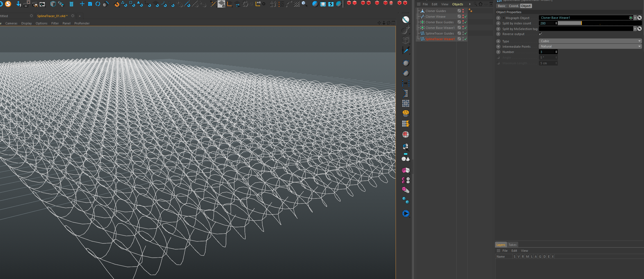The height and width of the screenshot is (279, 644).
Task: Open the Intermediate Points dropdown showing Natural
Action: 590,46
